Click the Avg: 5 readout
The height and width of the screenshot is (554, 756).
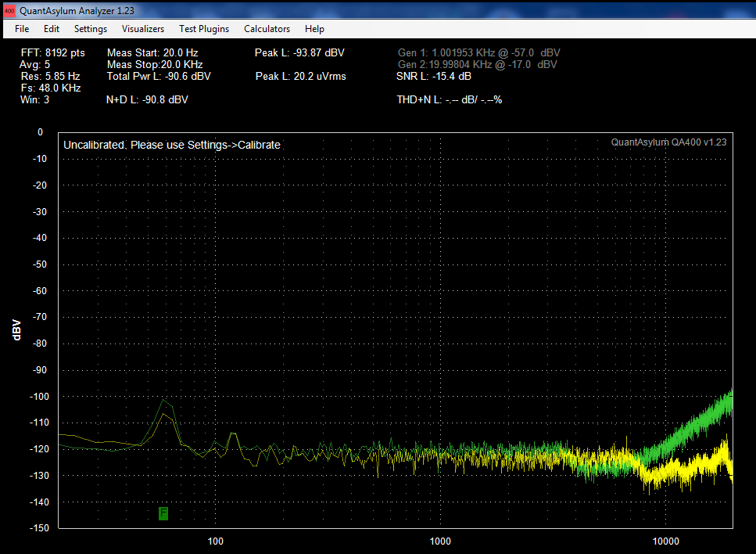pyautogui.click(x=34, y=65)
